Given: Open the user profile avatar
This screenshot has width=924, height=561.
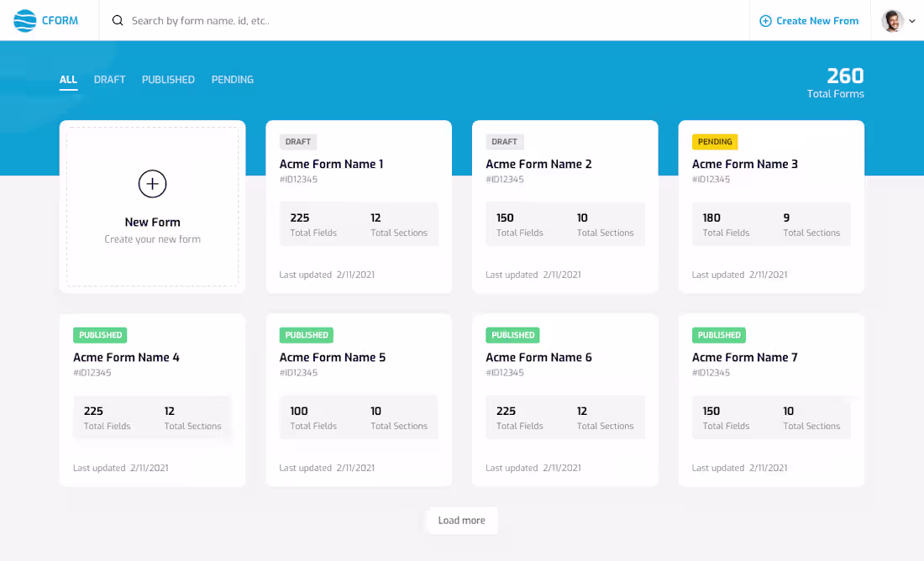Looking at the screenshot, I should click(x=892, y=21).
